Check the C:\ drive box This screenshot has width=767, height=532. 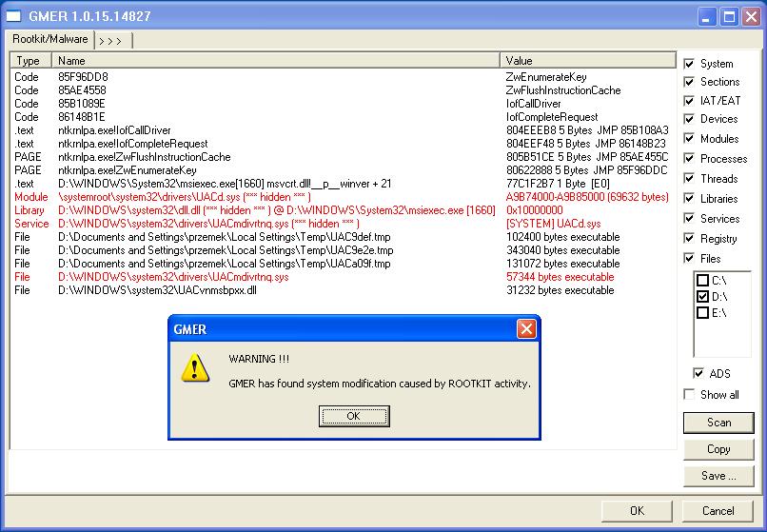tap(703, 281)
